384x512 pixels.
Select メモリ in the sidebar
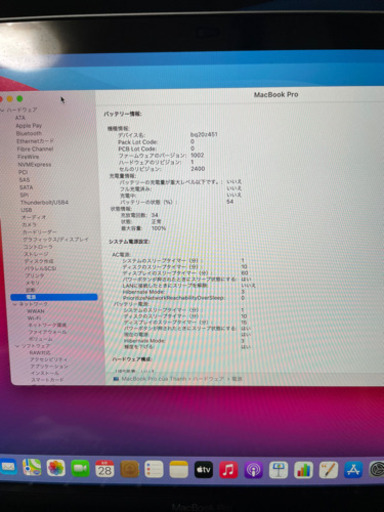(33, 283)
